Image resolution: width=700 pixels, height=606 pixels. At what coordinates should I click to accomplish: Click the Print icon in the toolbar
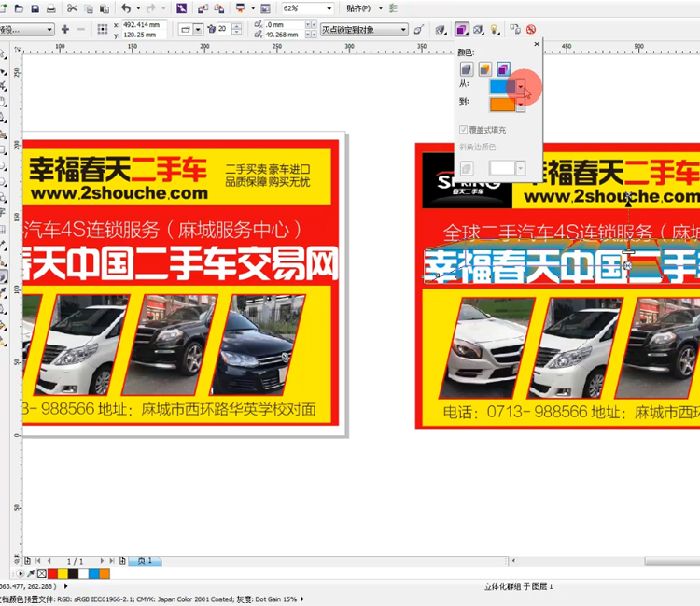51,8
